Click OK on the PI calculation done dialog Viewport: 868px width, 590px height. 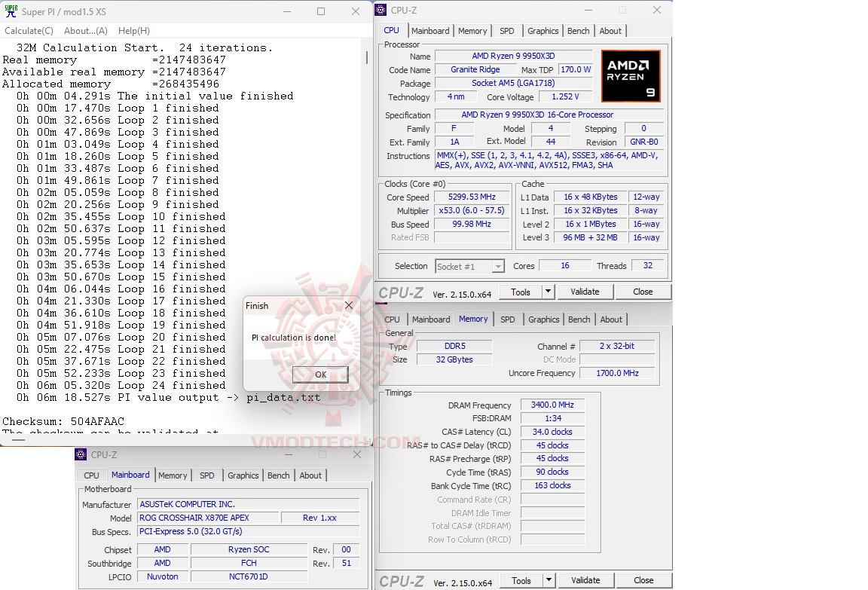pyautogui.click(x=320, y=374)
